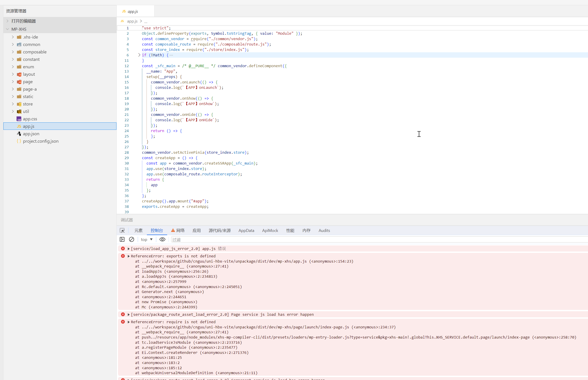Image resolution: width=588 pixels, height=380 pixels.
Task: Expand the ReferenceError exports is not defined entry
Action: [x=128, y=256]
